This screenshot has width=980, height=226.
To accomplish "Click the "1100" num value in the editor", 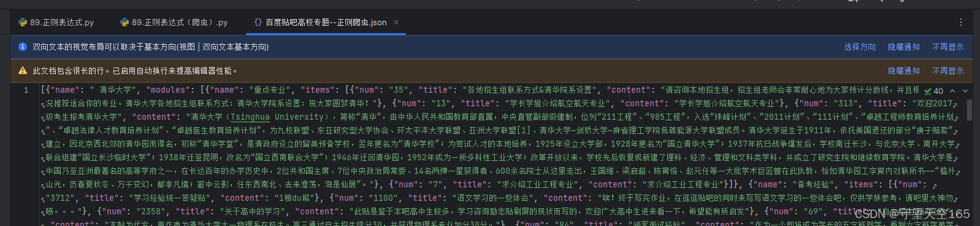I will pos(383,198).
